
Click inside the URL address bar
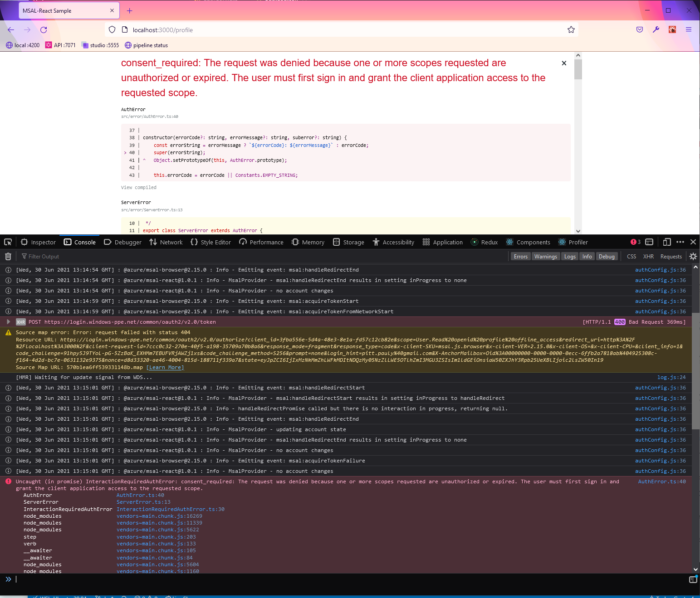point(272,29)
